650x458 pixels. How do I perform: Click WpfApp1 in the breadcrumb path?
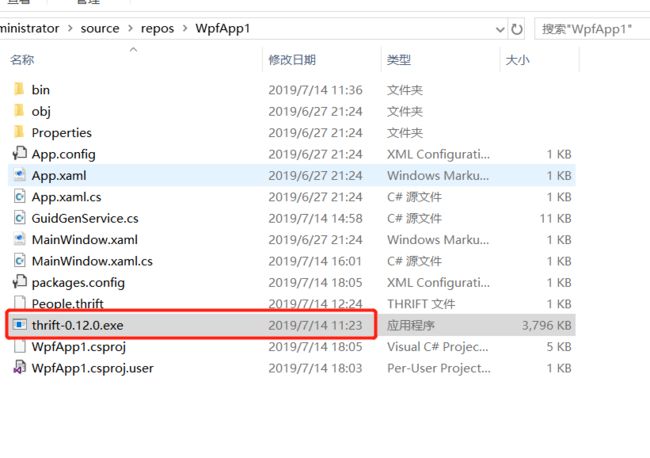click(223, 28)
